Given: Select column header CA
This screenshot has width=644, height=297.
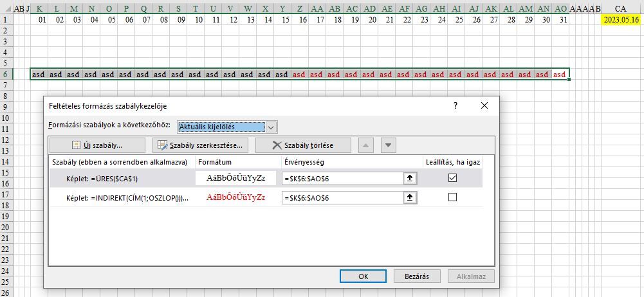Looking at the screenshot, I should [621, 8].
